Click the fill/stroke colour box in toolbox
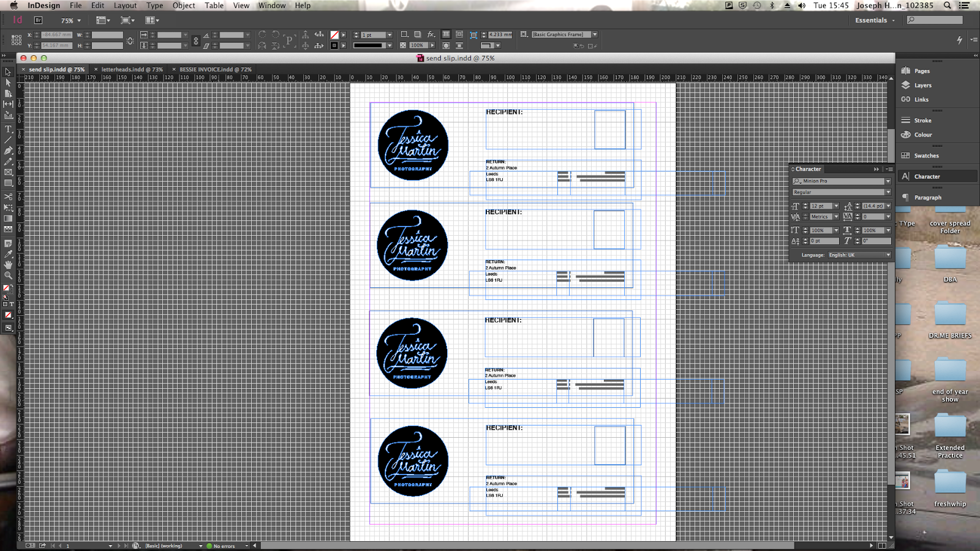 point(7,289)
